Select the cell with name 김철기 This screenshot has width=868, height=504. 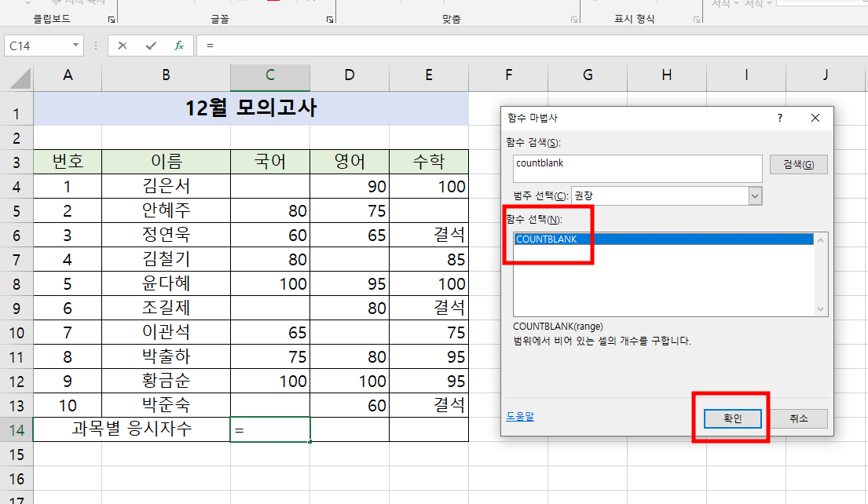pos(166,260)
